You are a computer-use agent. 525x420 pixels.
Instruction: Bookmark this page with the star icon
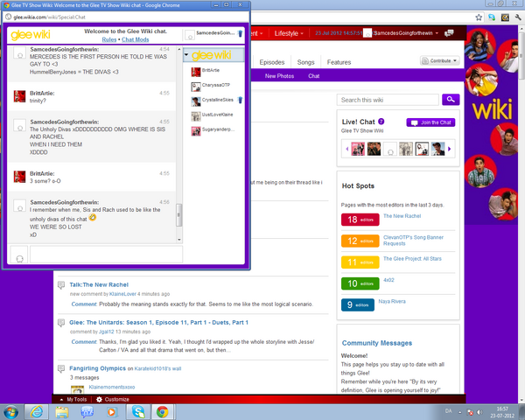click(479, 17)
